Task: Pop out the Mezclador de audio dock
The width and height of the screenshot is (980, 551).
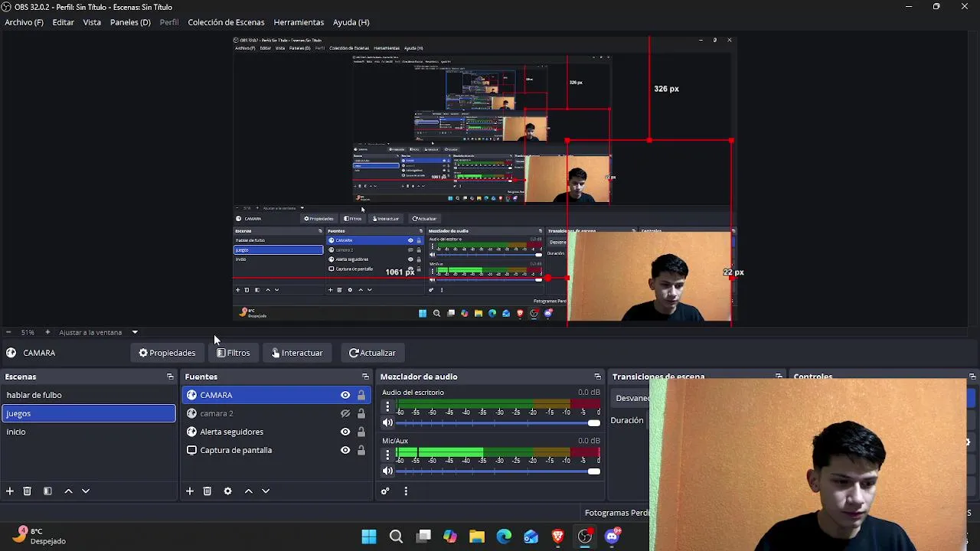Action: (597, 377)
